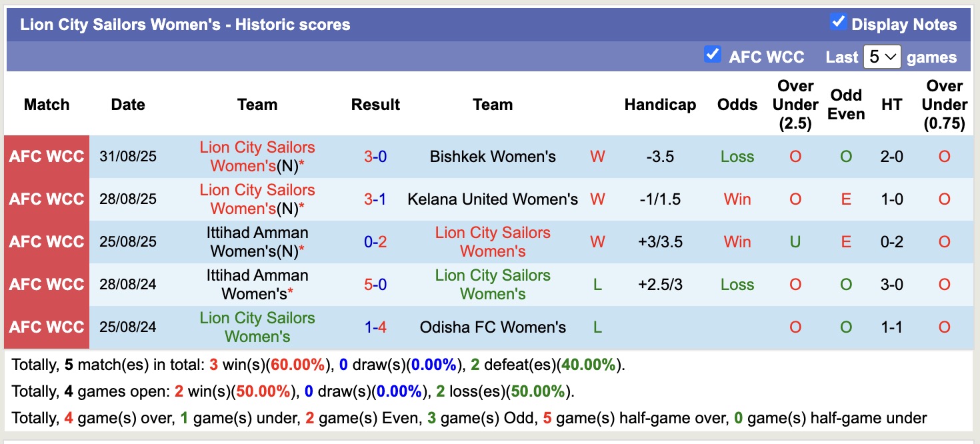This screenshot has height=444, width=980.
Task: Click the Handicap column header
Action: point(660,105)
